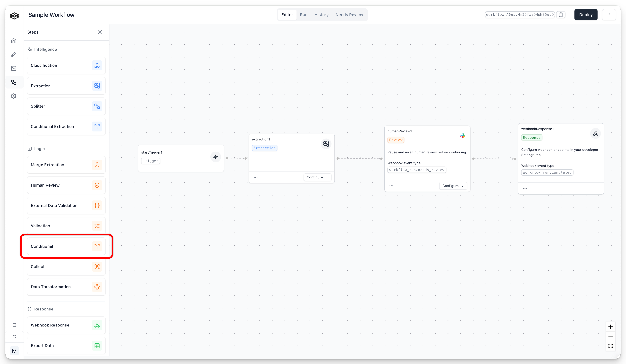This screenshot has width=626, height=364.
Task: Close the Steps panel
Action: pos(100,32)
